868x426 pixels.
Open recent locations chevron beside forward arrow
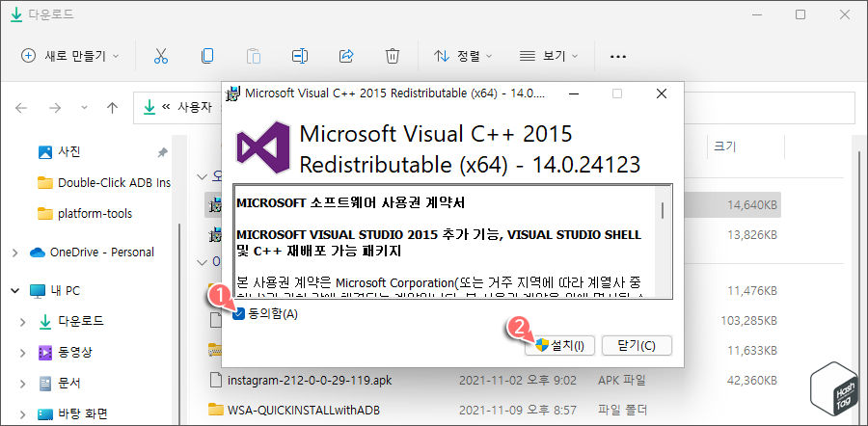point(84,107)
